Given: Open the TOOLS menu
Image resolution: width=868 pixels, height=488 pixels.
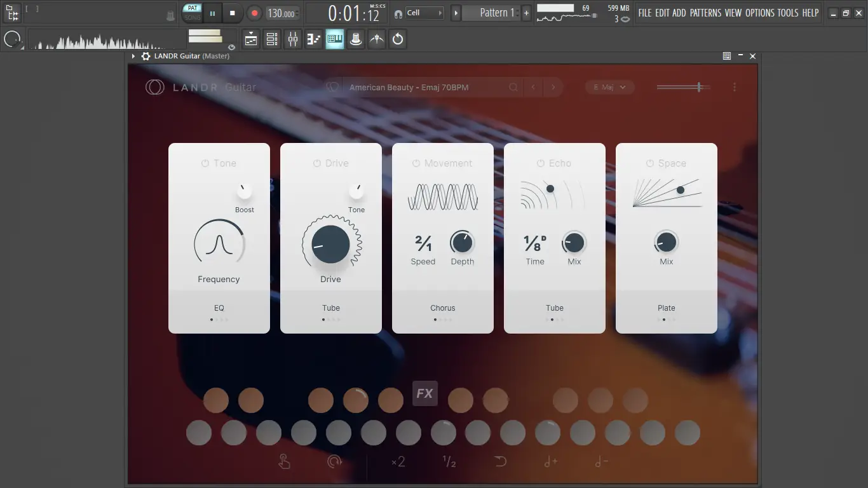Looking at the screenshot, I should point(788,13).
